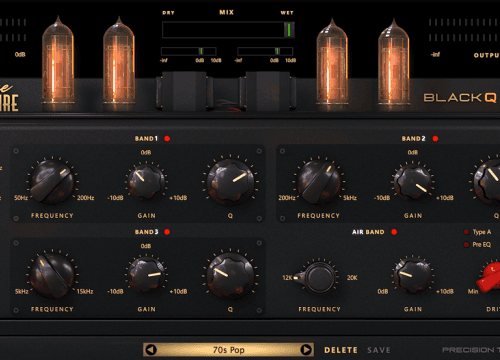The height and width of the screenshot is (360, 500).
Task: Click the DRY label above Mix slider
Action: 168,13
